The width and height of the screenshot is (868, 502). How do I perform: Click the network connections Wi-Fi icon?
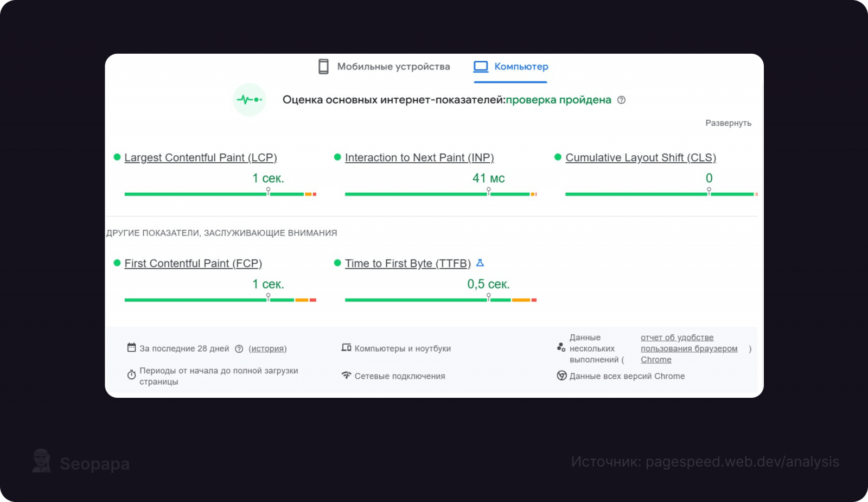coord(346,376)
